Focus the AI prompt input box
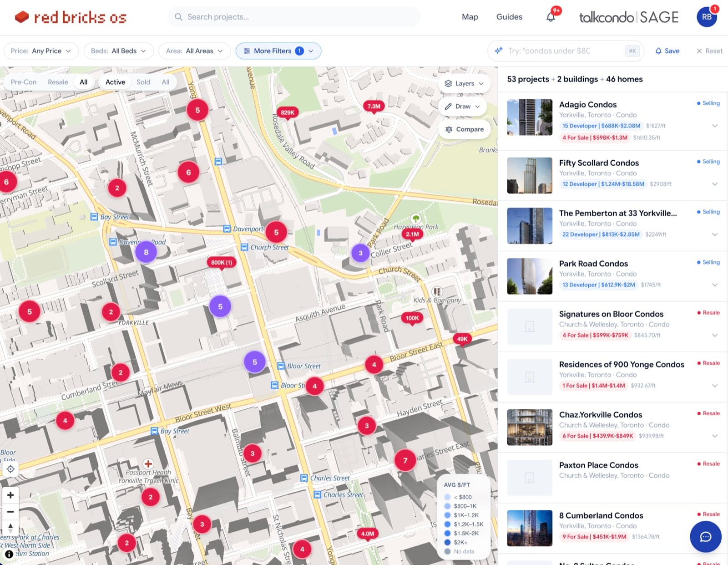The image size is (728, 565). point(566,51)
